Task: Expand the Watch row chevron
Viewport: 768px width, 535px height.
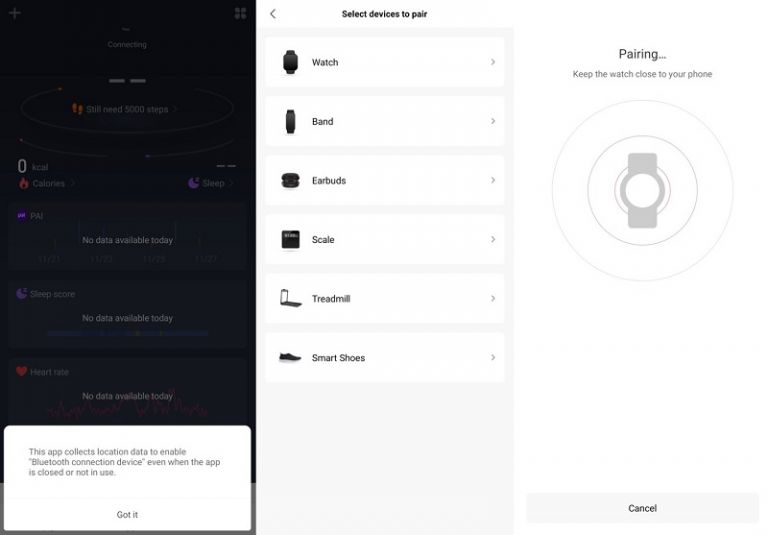Action: (493, 62)
